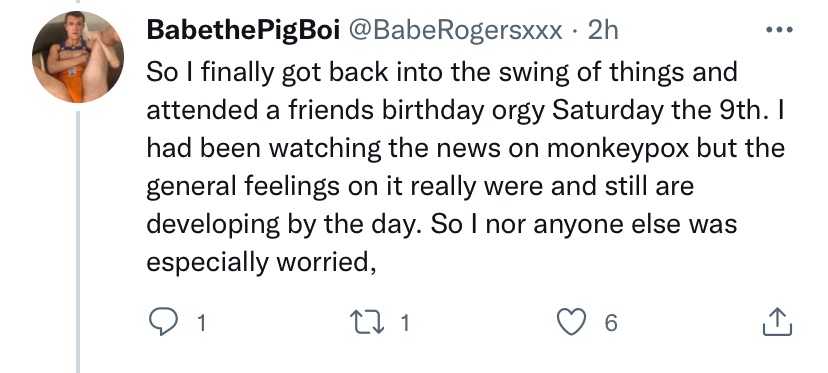The image size is (828, 373).
Task: Retweet this post using the arrows icon
Action: pyautogui.click(x=368, y=322)
